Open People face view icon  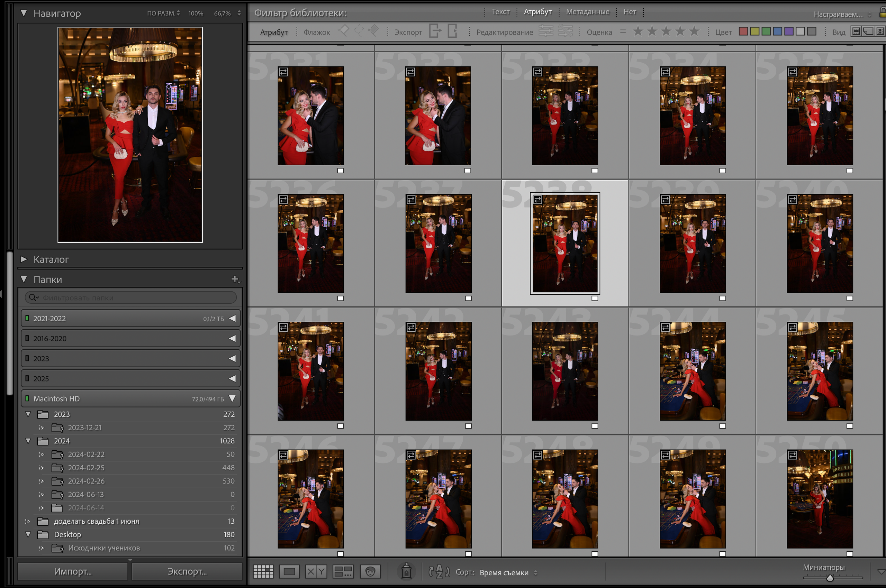coord(370,571)
